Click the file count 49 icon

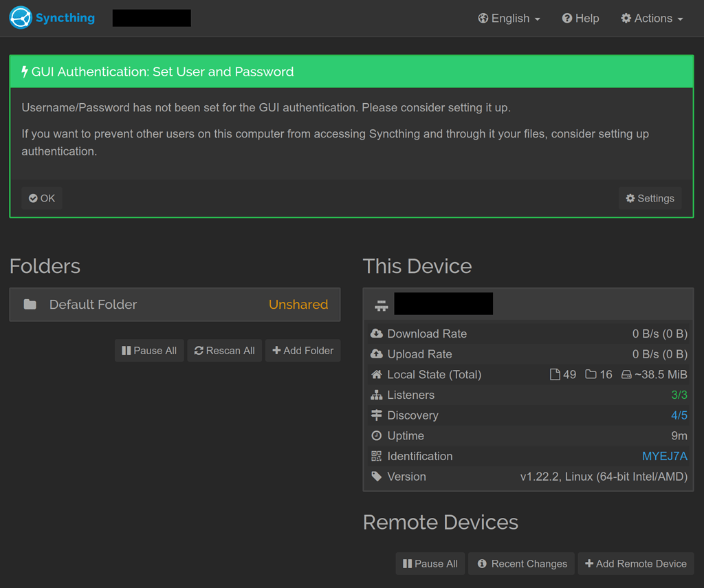[x=555, y=374]
